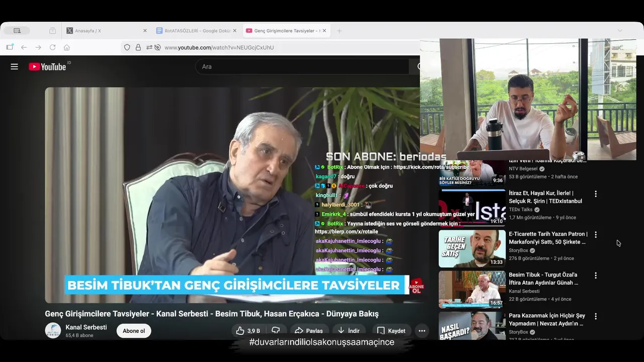Image resolution: width=644 pixels, height=362 pixels.
Task: Open the browser home page icon
Action: pos(66,47)
